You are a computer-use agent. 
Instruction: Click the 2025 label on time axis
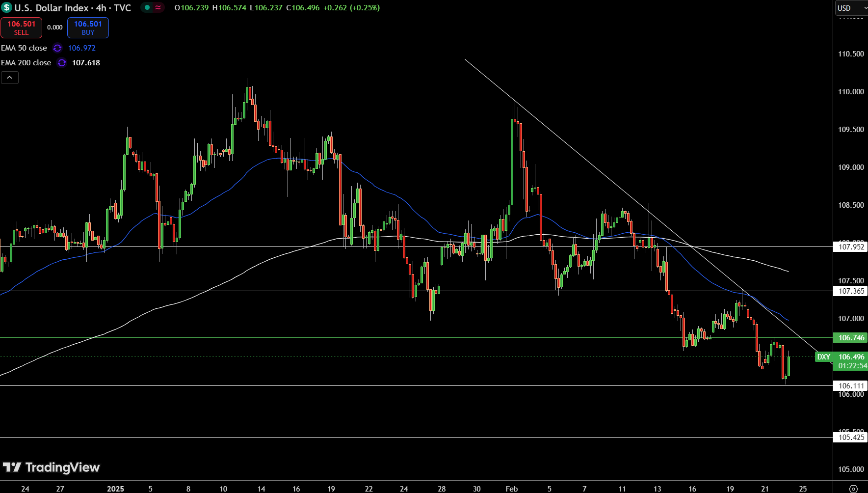coord(116,489)
